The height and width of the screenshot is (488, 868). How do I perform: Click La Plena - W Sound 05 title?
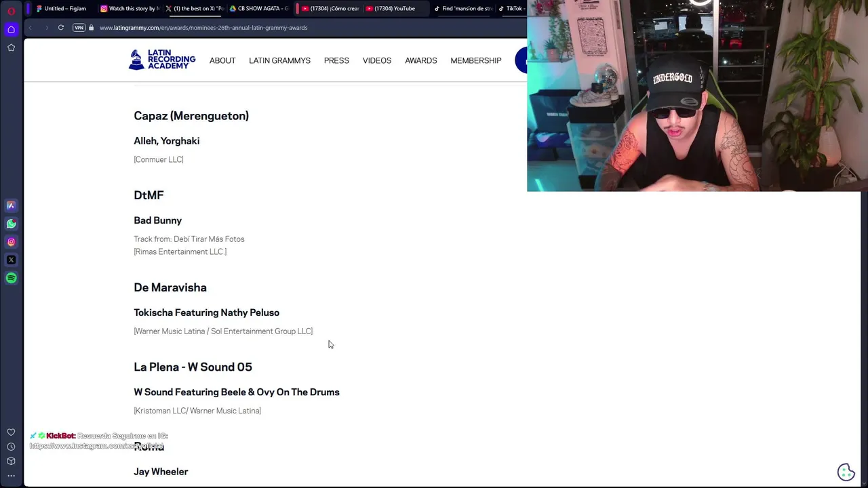(x=193, y=367)
